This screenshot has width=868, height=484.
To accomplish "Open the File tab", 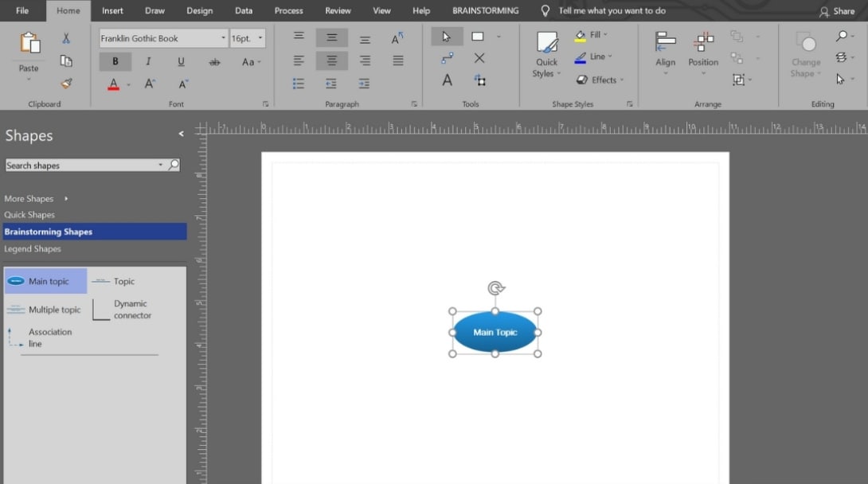I will pos(22,10).
